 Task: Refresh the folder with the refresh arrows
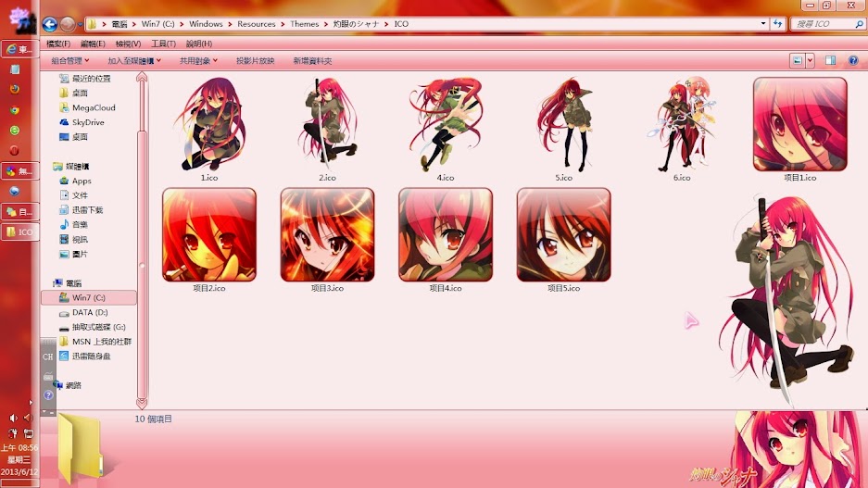click(x=778, y=24)
